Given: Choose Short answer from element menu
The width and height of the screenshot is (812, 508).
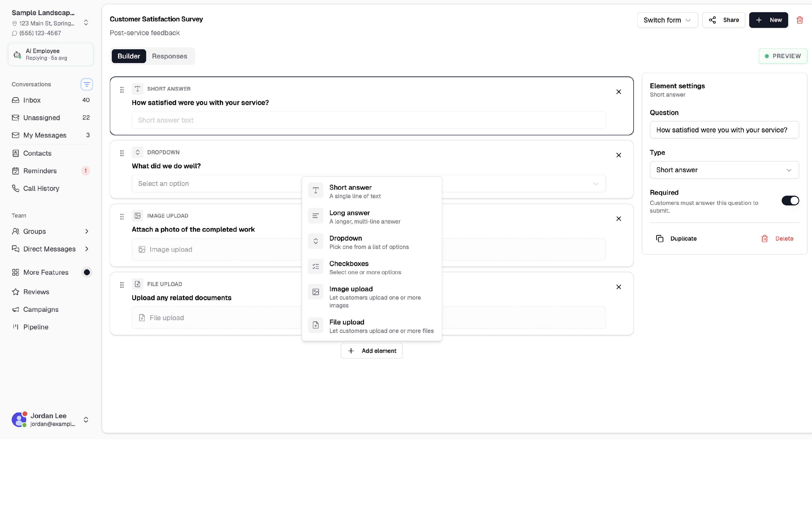Looking at the screenshot, I should (x=372, y=191).
